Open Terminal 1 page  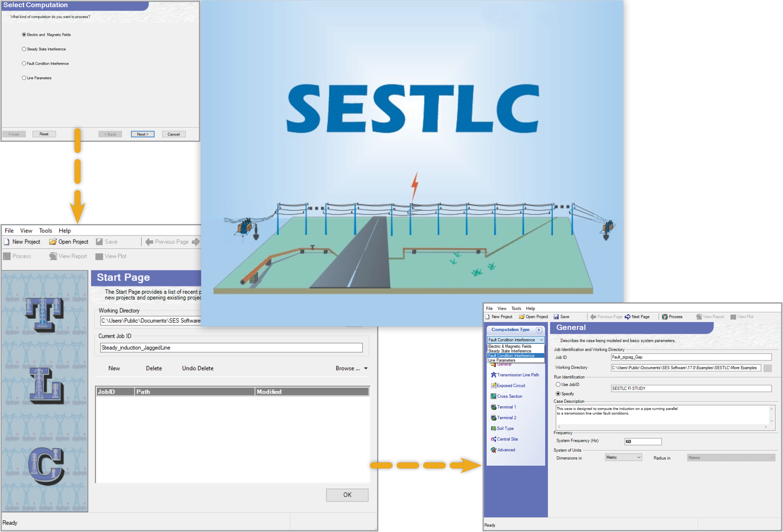tap(504, 407)
